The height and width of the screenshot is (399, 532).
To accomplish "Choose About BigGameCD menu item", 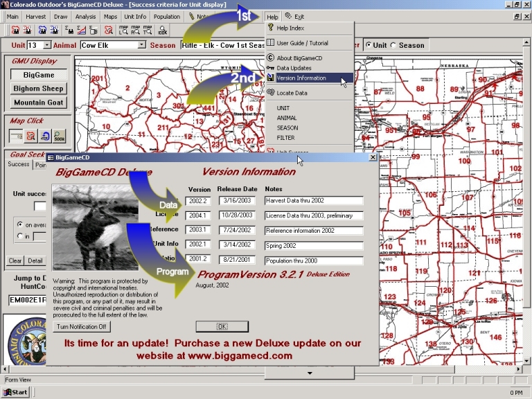I will [310, 58].
